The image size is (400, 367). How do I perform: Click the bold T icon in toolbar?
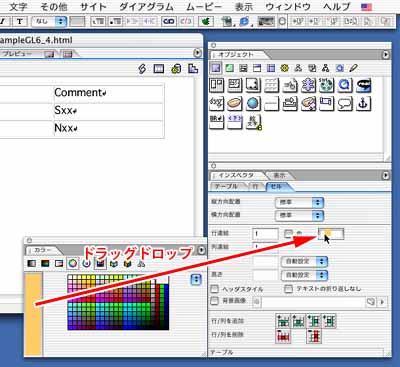point(20,22)
